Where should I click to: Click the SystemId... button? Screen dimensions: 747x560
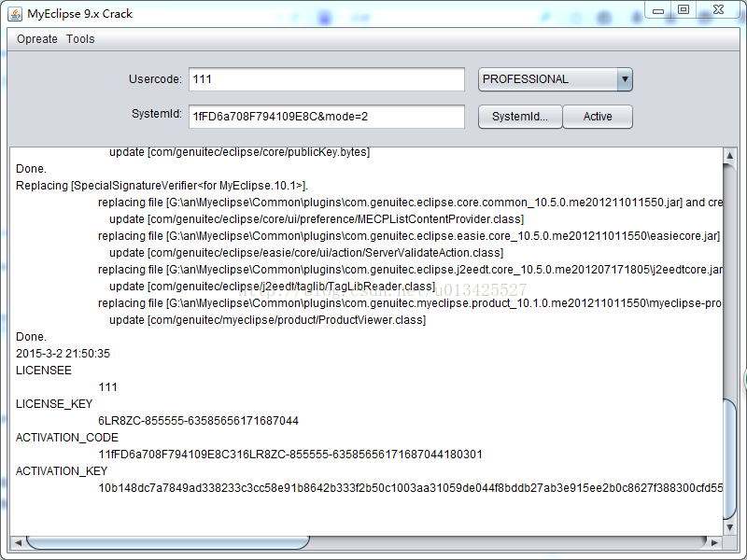click(x=520, y=117)
